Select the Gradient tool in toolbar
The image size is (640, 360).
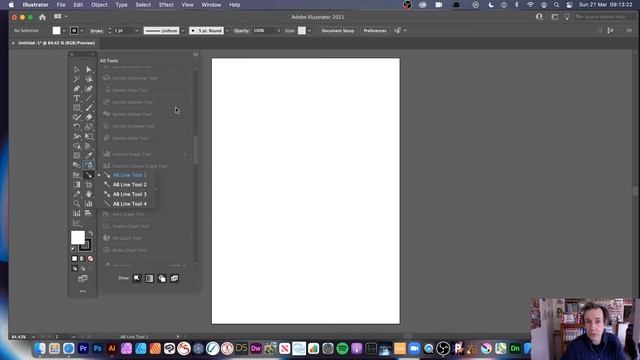[77, 184]
